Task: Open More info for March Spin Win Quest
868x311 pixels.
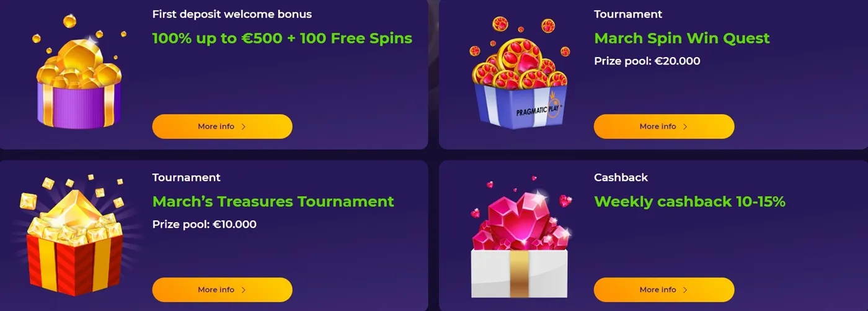Action: click(x=663, y=127)
